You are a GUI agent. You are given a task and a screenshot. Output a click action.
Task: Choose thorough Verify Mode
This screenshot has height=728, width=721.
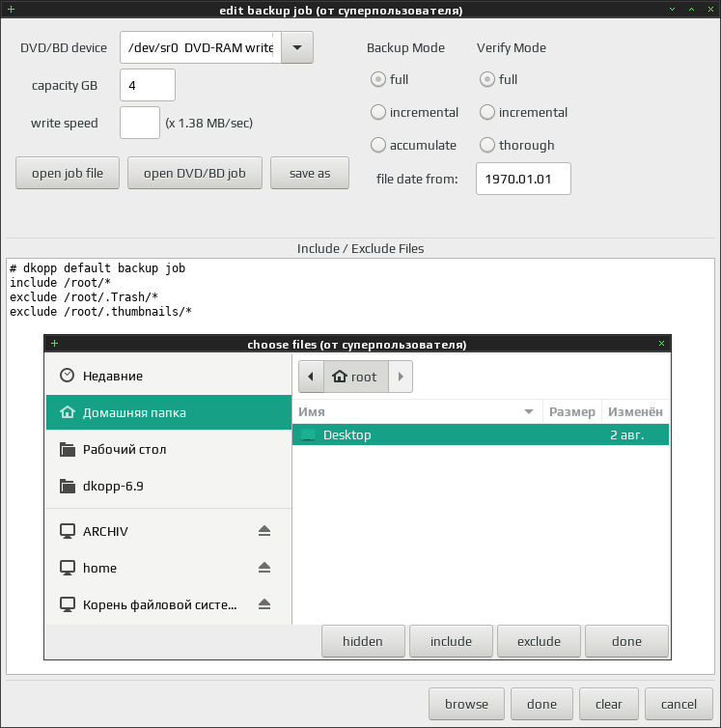[x=487, y=145]
